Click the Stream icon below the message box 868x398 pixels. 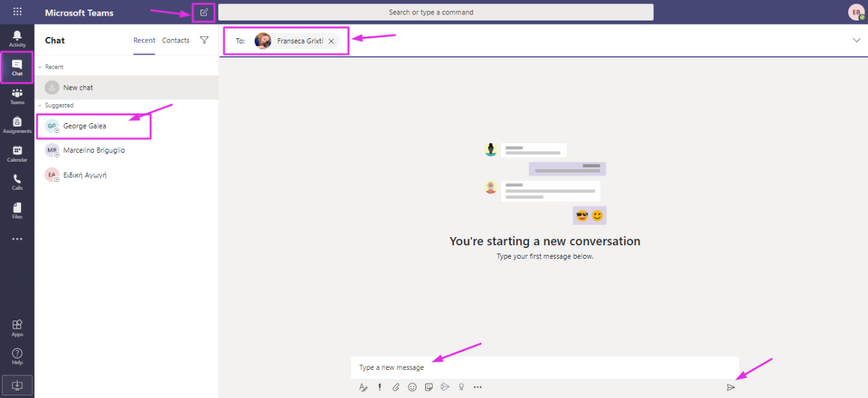445,387
